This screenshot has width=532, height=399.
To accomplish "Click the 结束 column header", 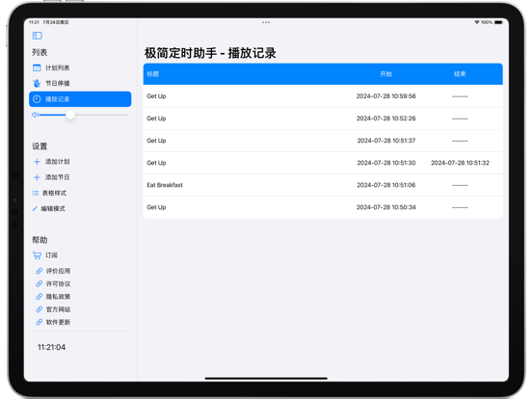I will click(460, 74).
